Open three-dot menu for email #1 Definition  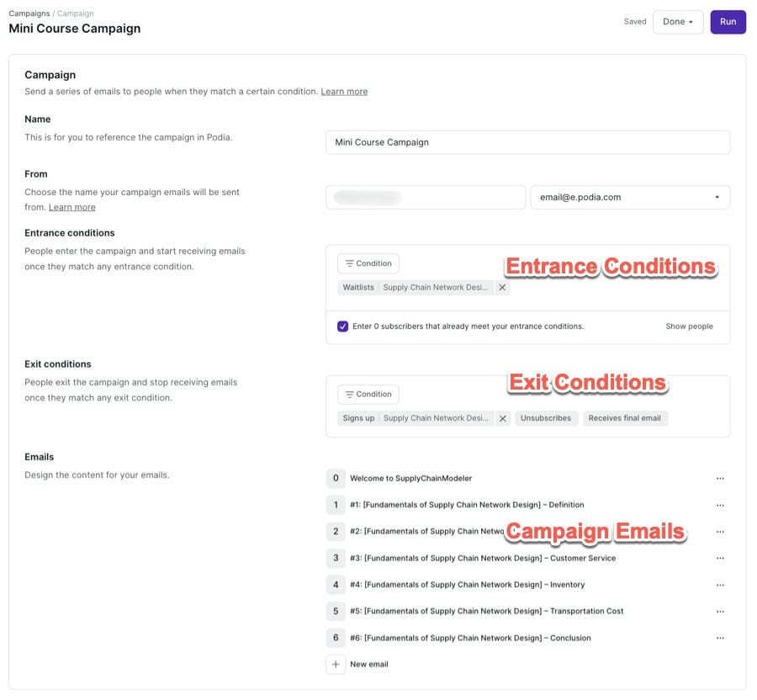pos(719,506)
